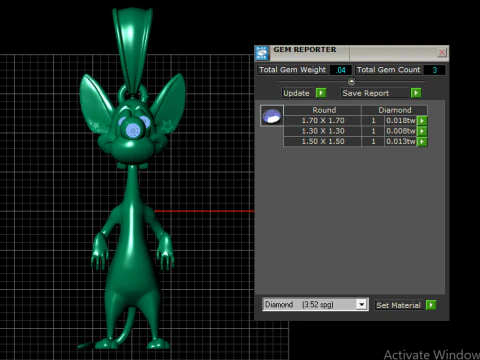The height and width of the screenshot is (360, 480).
Task: Close the Gem Reporter panel
Action: pyautogui.click(x=442, y=52)
